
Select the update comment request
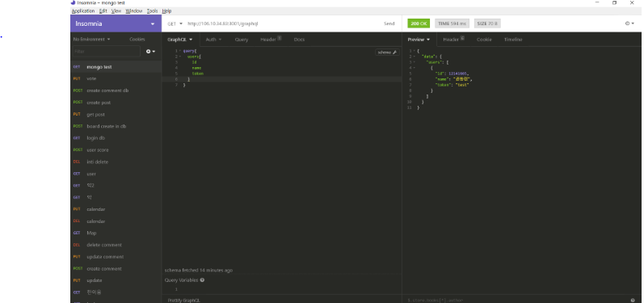point(116,257)
